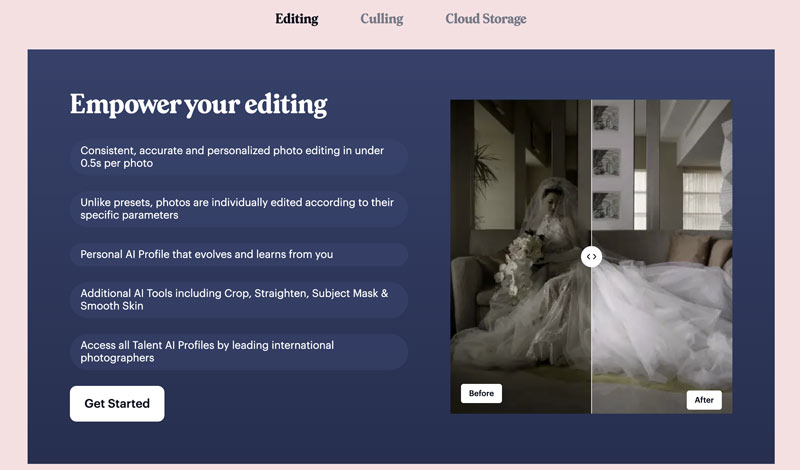Click the 'Empower your editing' heading
Image resolution: width=800 pixels, height=470 pixels.
click(198, 105)
